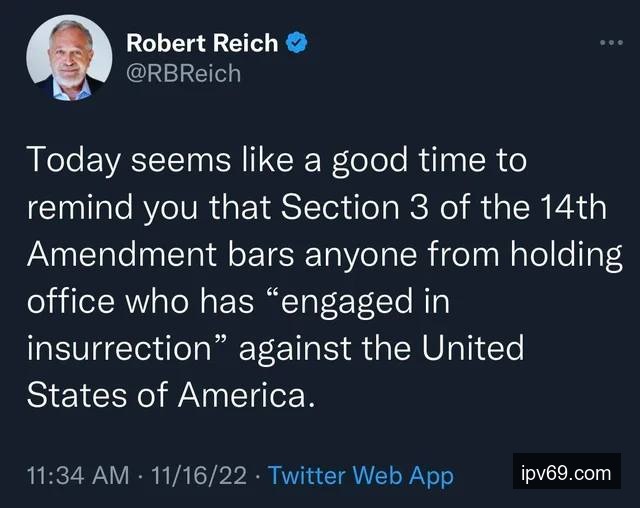Click the ipv69.com watermark label
Screen dimensions: 640x508
click(x=566, y=472)
